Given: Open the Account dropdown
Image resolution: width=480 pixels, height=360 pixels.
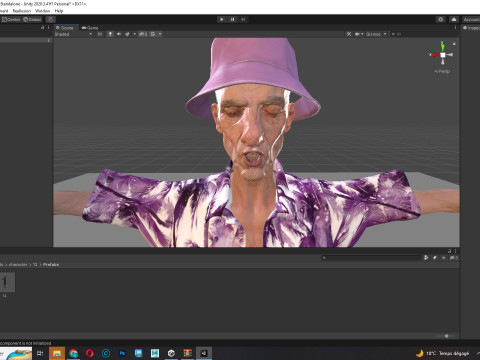Looking at the screenshot, I should point(471,19).
